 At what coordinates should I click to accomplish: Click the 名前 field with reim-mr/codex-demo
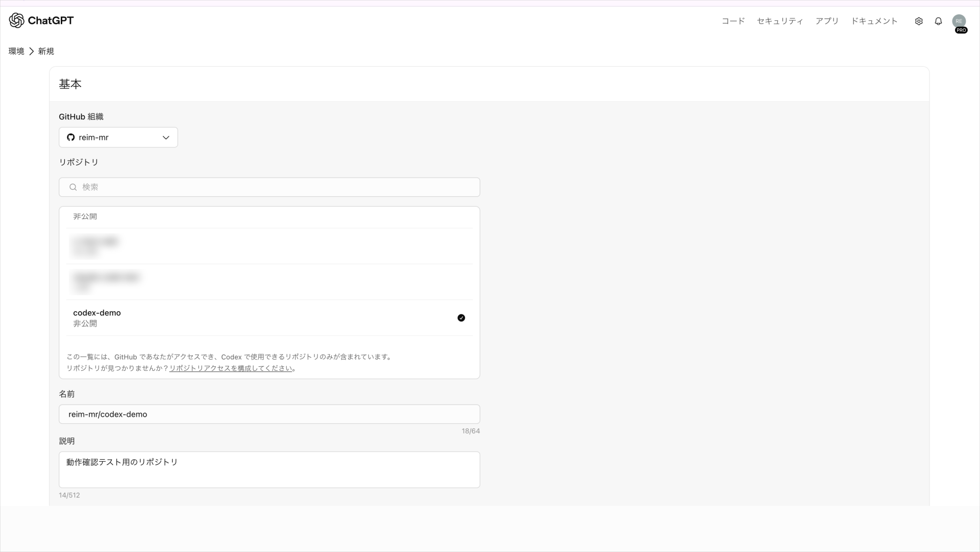[x=269, y=414]
